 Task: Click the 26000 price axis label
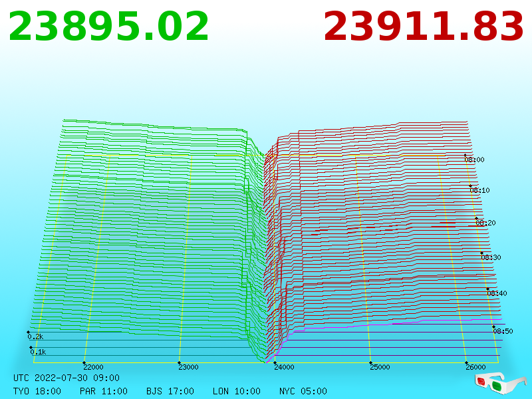[475, 367]
